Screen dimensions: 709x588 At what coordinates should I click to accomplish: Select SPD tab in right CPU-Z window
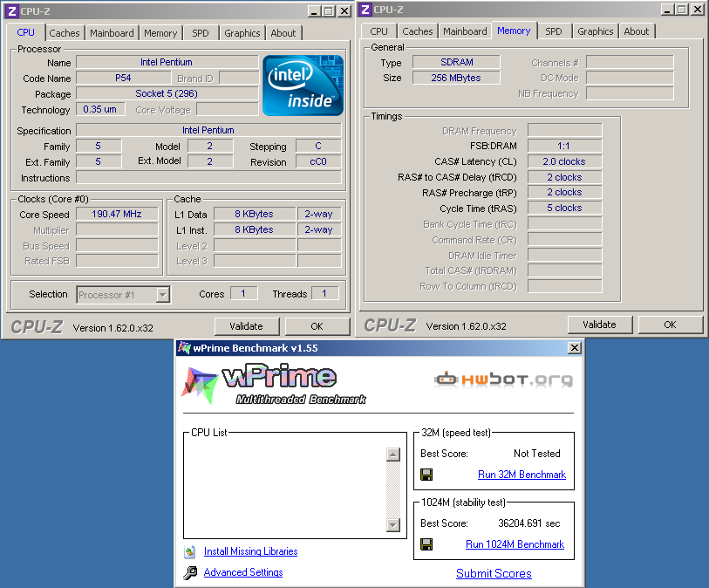tap(554, 31)
